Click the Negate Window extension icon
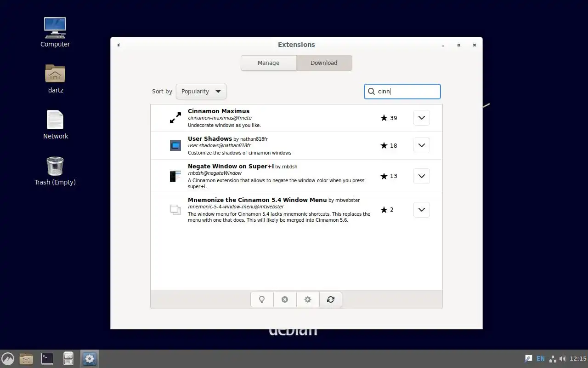Screen dimensions: 588x368 [175, 176]
